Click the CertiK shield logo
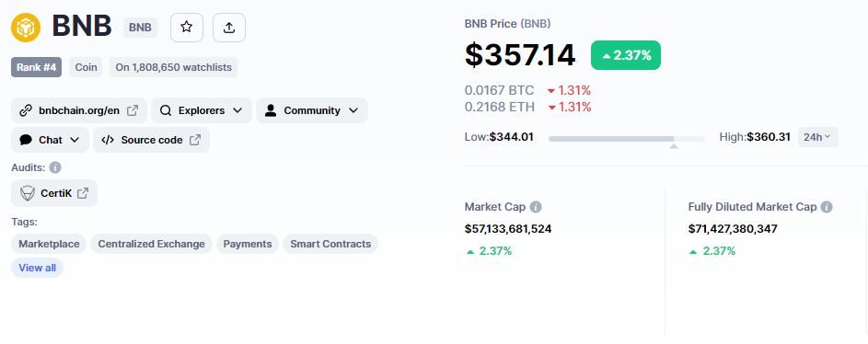This screenshot has width=868, height=344. click(27, 193)
